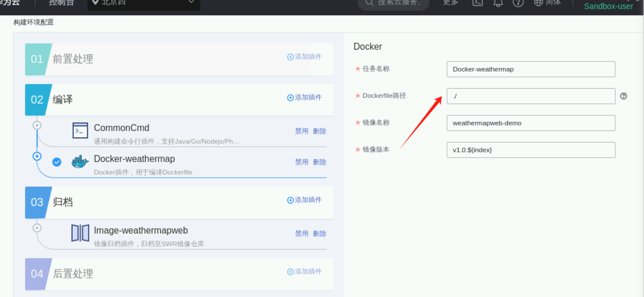Click 禁用 for CommonCmd
Viewport: 644px width, 297px height.
pos(302,131)
